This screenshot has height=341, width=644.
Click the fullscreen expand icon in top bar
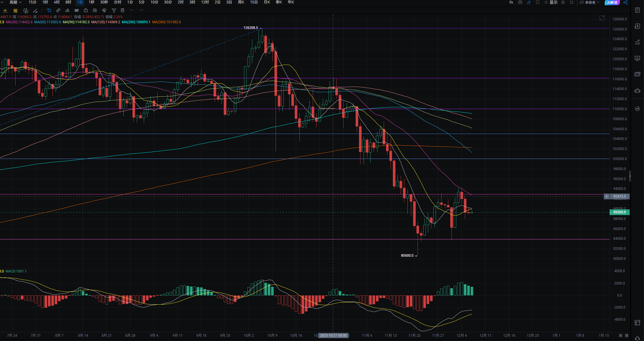[x=572, y=2]
